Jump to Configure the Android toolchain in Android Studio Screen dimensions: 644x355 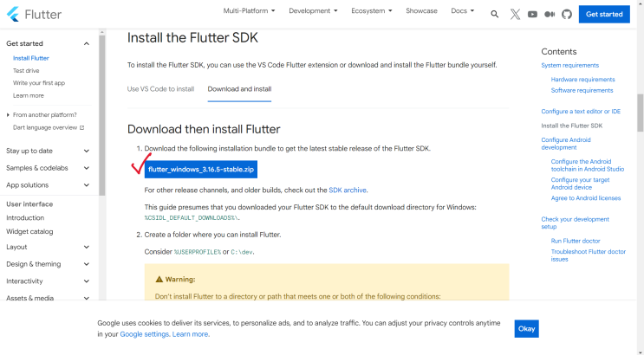[x=588, y=165]
